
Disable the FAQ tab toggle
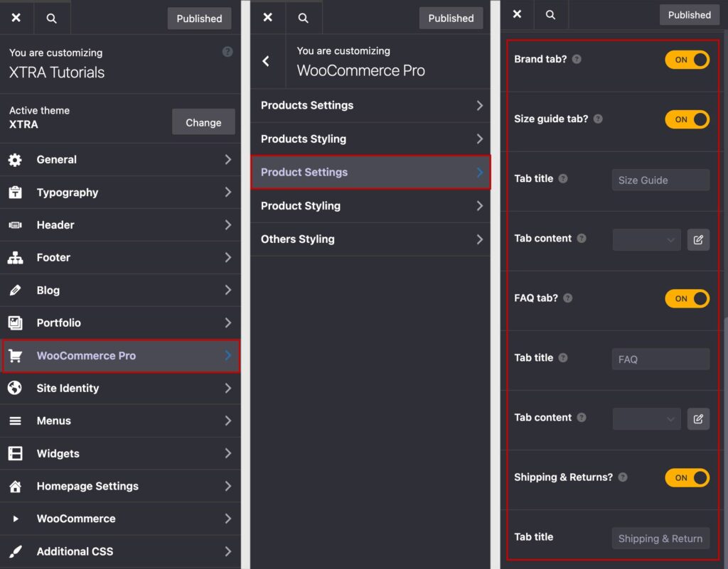coord(687,298)
